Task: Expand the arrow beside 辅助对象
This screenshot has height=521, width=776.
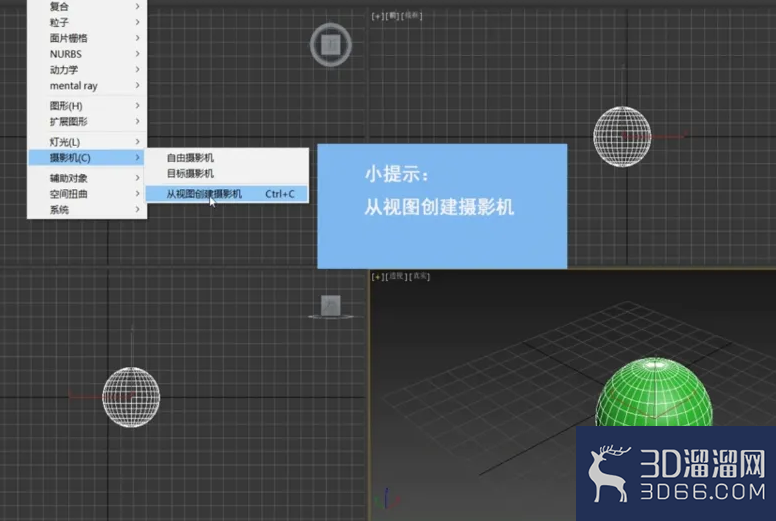Action: [x=138, y=178]
